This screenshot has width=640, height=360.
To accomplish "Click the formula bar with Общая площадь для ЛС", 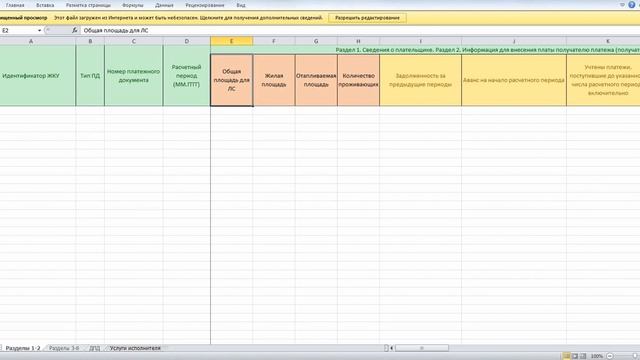I will click(359, 31).
